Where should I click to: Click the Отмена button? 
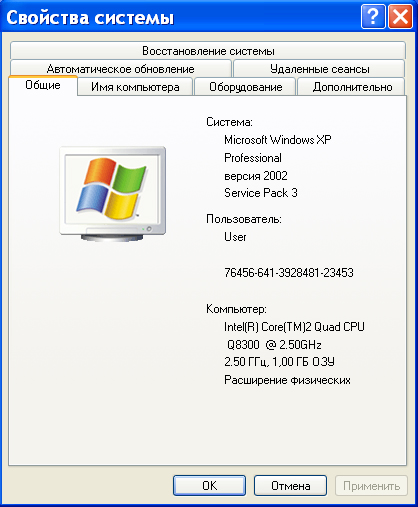pyautogui.click(x=290, y=486)
